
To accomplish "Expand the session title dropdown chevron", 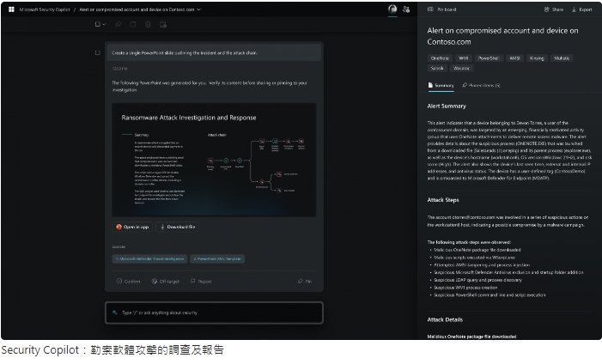I will click(x=199, y=9).
